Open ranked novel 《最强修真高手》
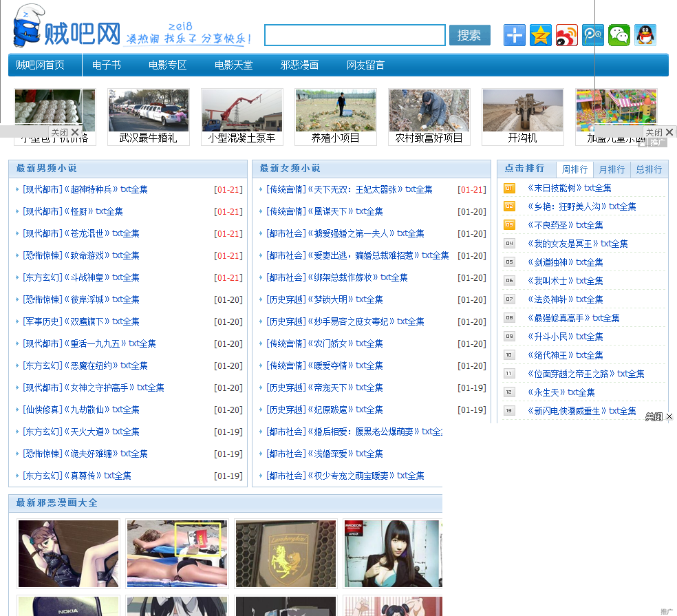This screenshot has height=616, width=677. point(574,319)
